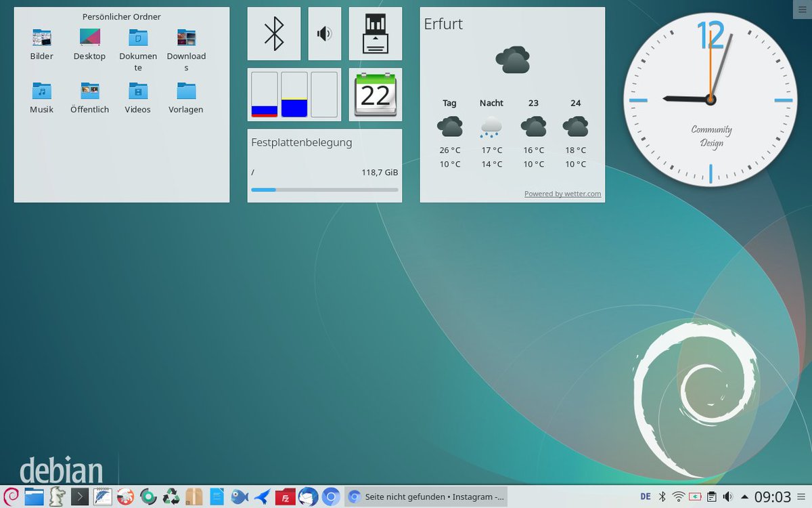Open the terminal from the taskbar
This screenshot has width=812, height=508.
coord(80,496)
